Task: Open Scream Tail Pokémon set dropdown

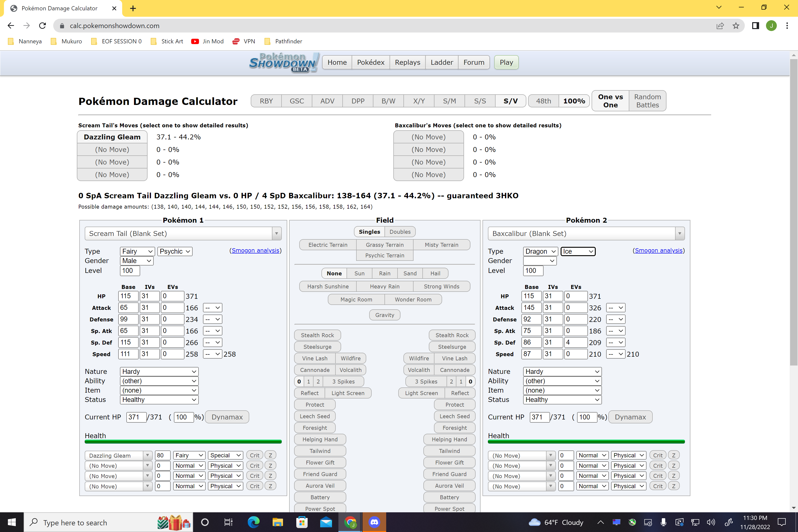Action: tap(183, 233)
